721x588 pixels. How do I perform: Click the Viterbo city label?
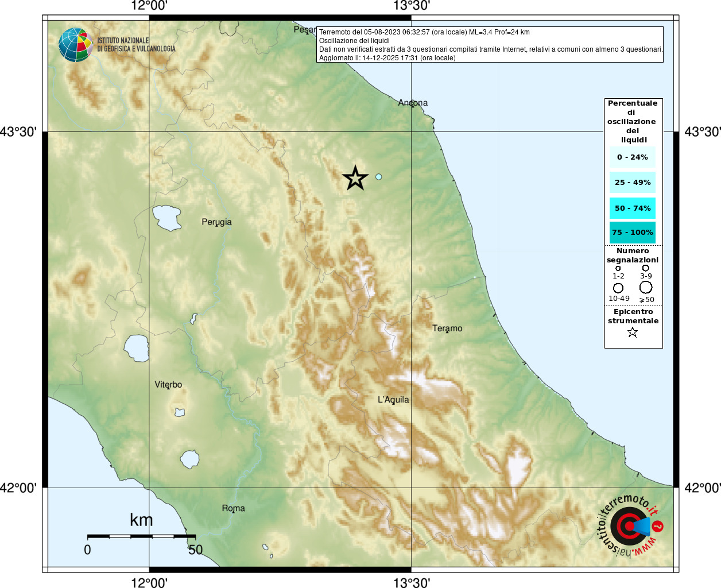point(168,385)
